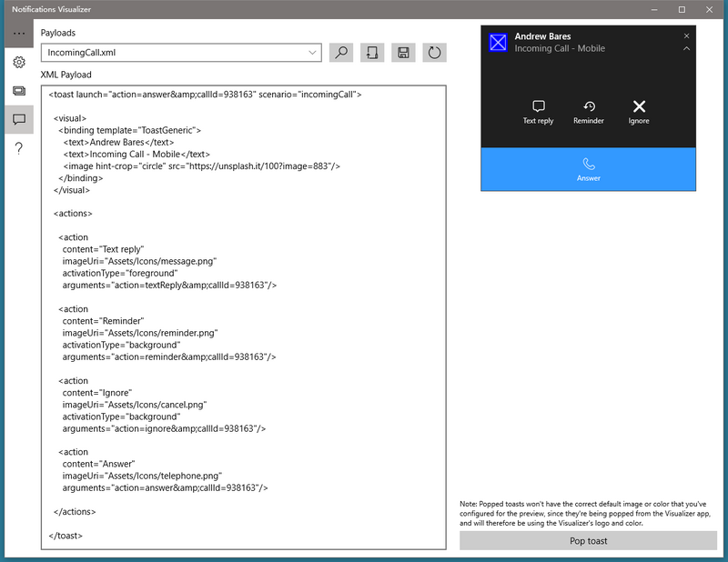Click the imageUri message.png line
The height and width of the screenshot is (562, 728).
click(x=139, y=261)
